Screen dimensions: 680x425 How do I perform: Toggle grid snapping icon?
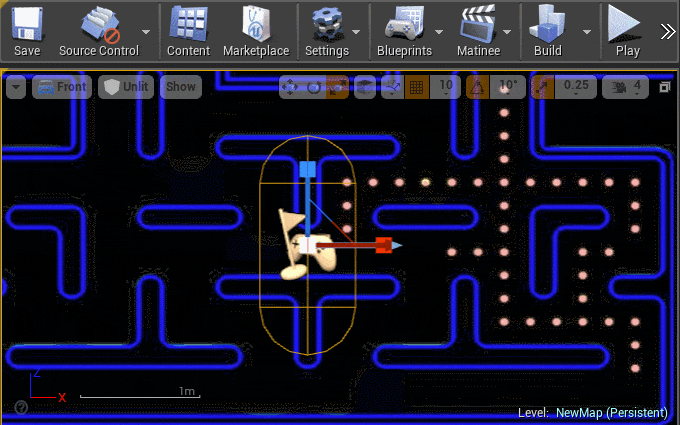pos(417,87)
